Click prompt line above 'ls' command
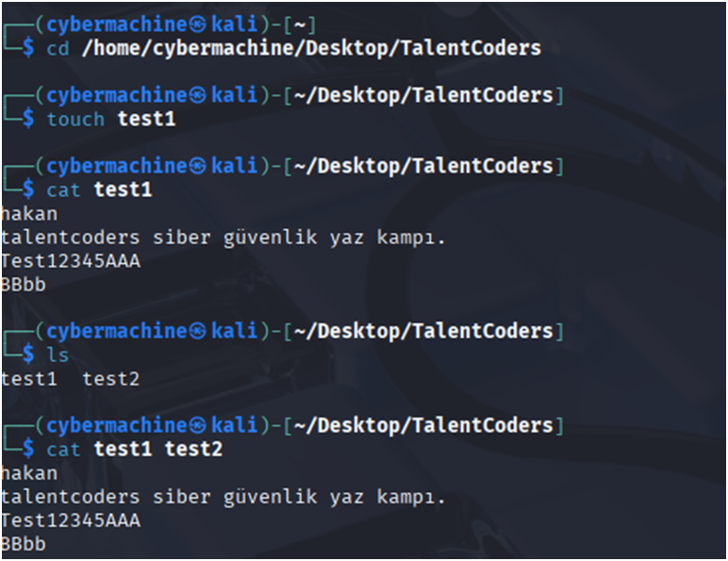The height and width of the screenshot is (561, 728). pos(284,331)
